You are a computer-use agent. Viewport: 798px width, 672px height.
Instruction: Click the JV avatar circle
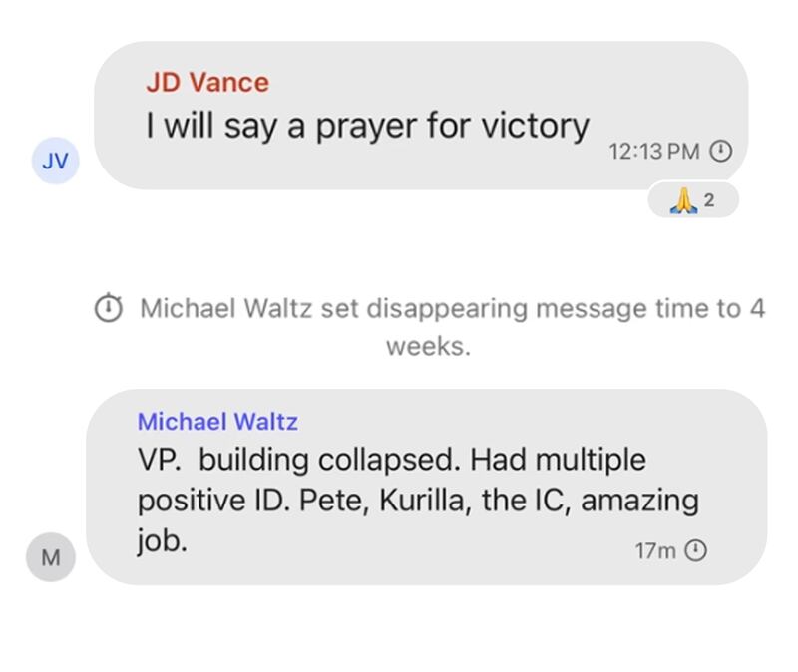(56, 162)
